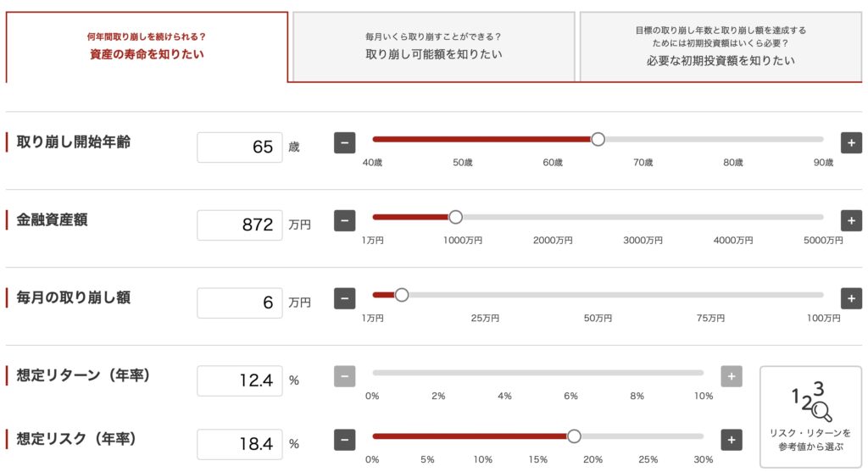Click the 金融資産額 slider handle
868x472 pixels.
pos(455,218)
